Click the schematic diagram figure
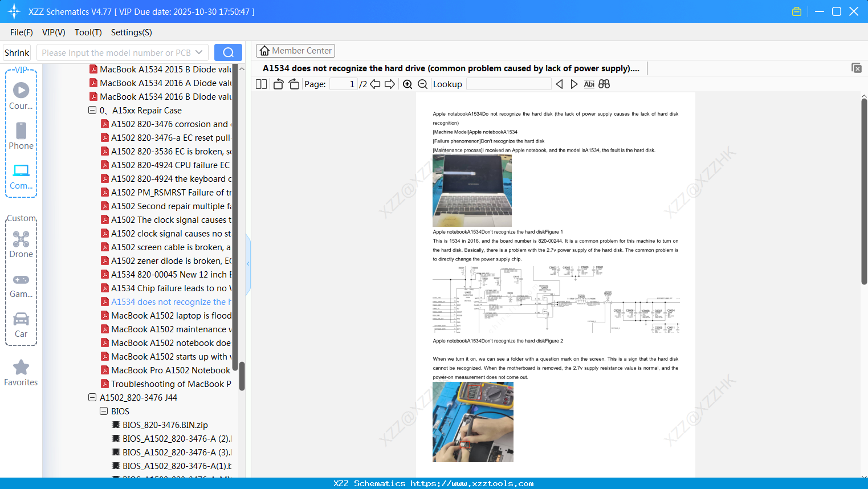Viewport: 868px width, 489px height. click(556, 299)
